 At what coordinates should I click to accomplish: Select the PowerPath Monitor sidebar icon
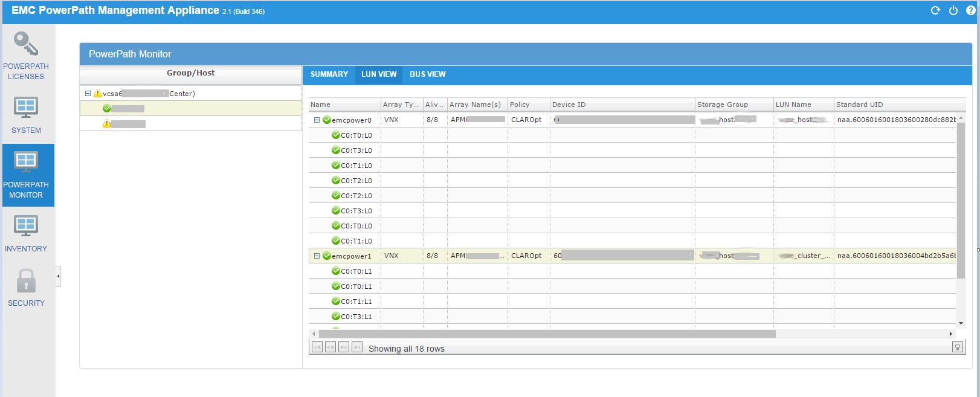pyautogui.click(x=26, y=163)
